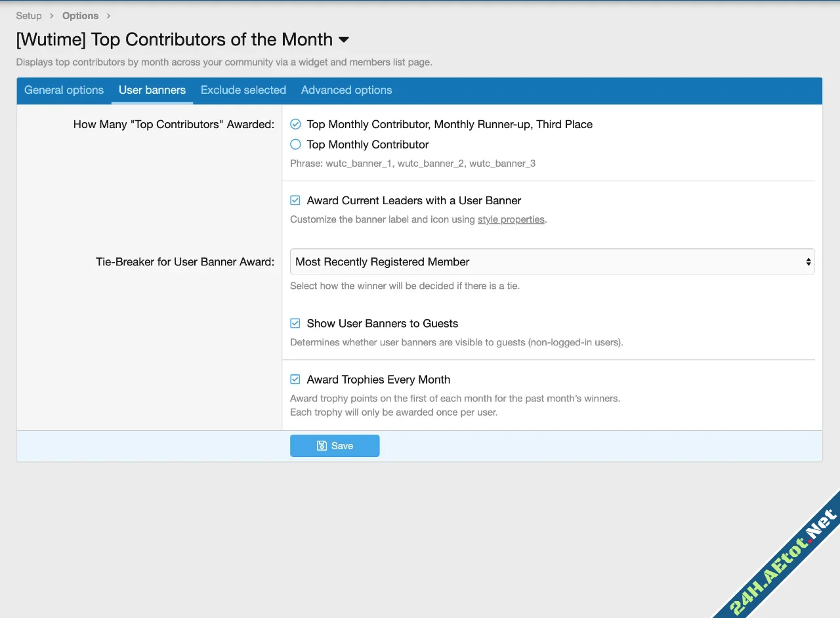Click the checkmark icon beside the first award option
Screen dimensions: 840x618
coord(295,123)
